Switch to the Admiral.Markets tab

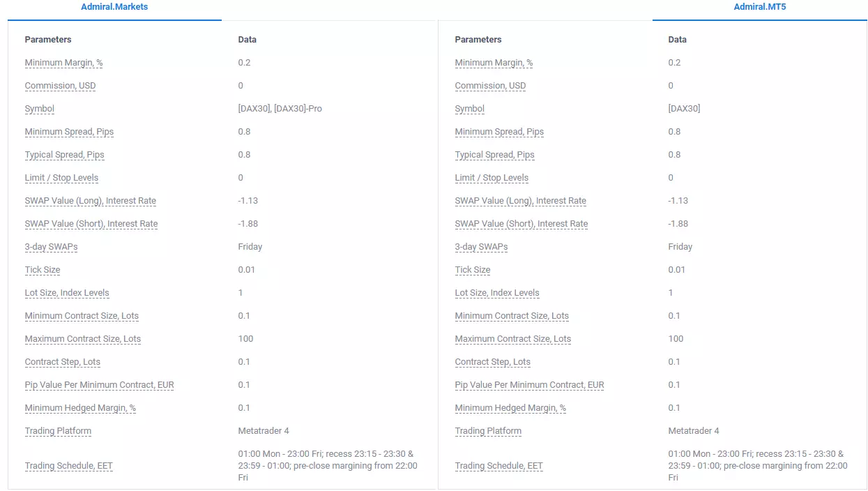click(114, 7)
